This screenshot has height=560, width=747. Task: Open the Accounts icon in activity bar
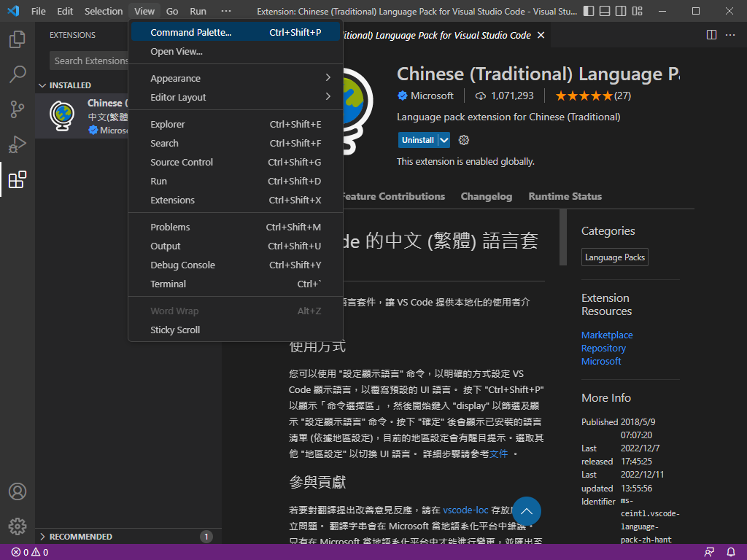(18, 491)
